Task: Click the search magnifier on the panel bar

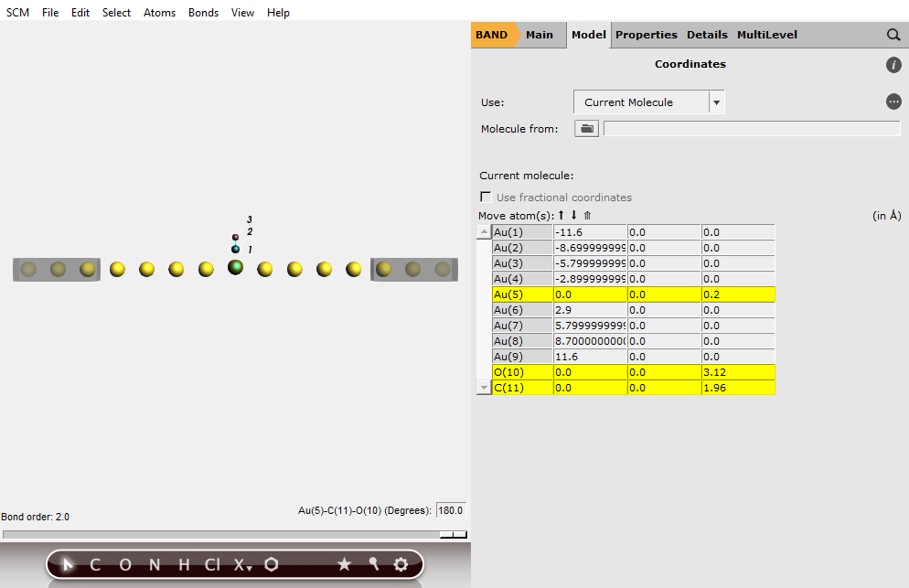Action: (x=893, y=35)
